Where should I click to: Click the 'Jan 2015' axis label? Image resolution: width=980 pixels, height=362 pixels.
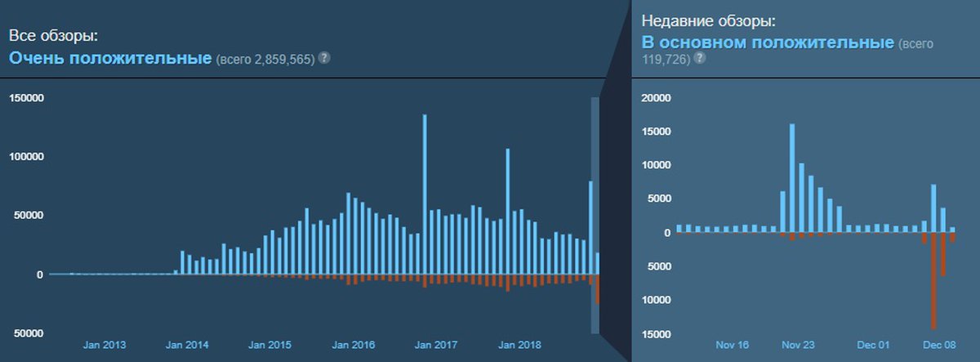[x=270, y=346]
